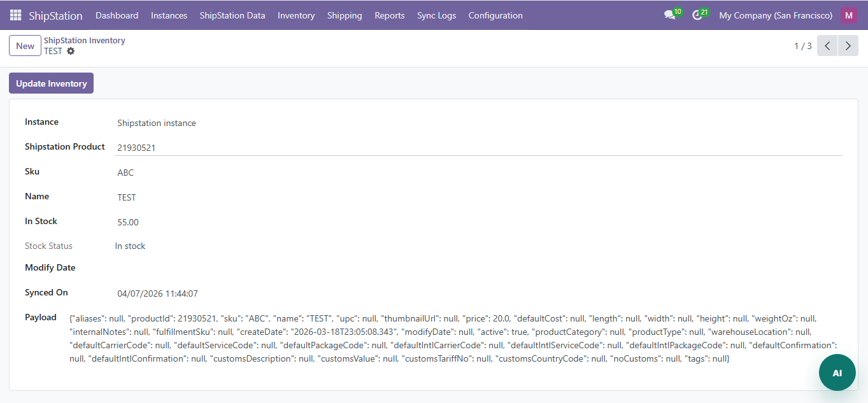
Task: Open the chat messages icon
Action: coord(669,15)
